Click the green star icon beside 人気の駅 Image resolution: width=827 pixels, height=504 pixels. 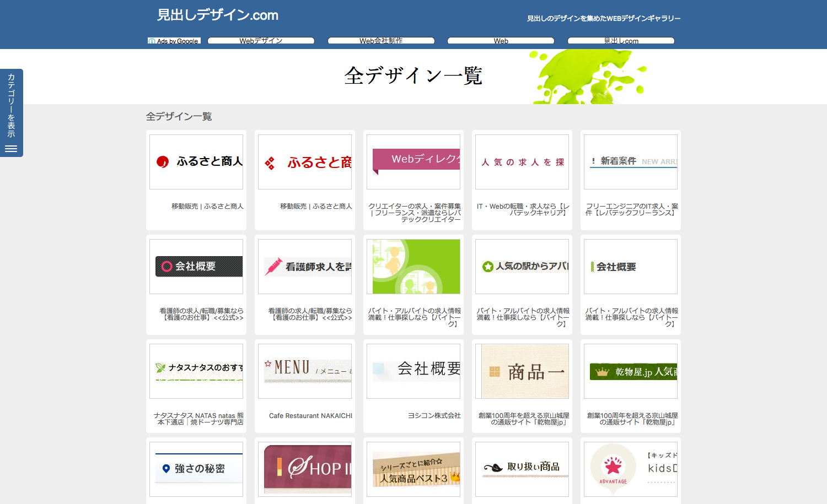click(488, 267)
